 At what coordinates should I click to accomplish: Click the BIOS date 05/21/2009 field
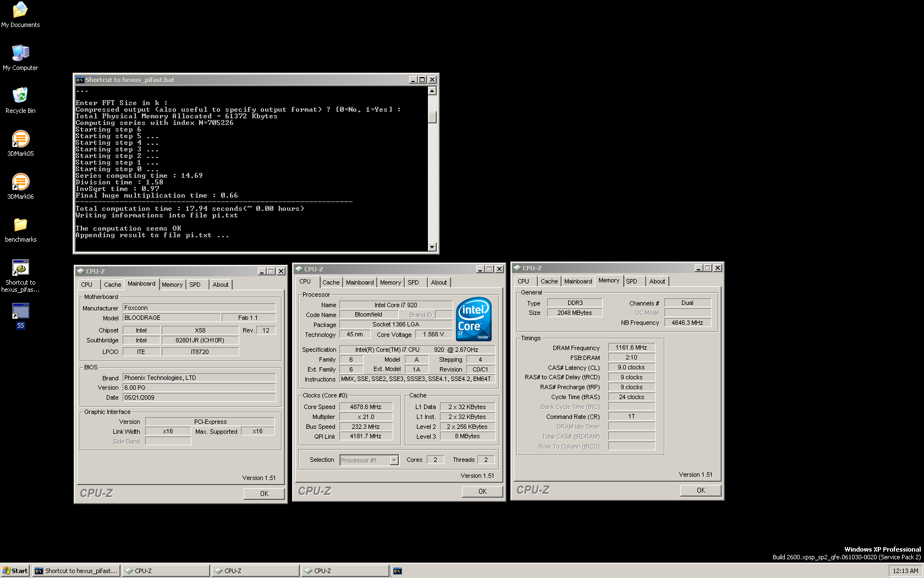click(199, 397)
